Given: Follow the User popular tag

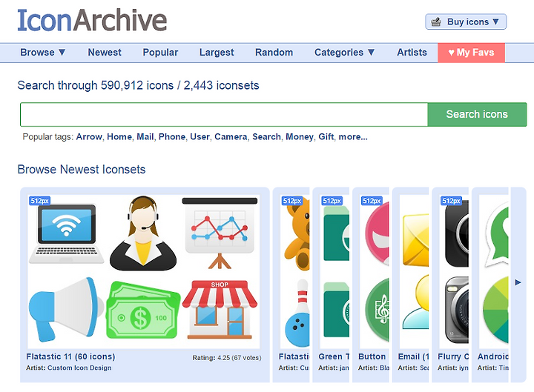Looking at the screenshot, I should tap(200, 137).
